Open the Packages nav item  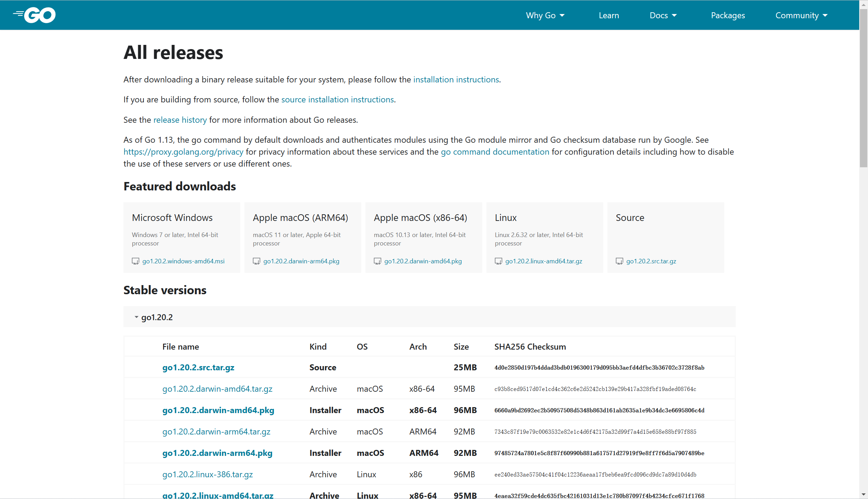pyautogui.click(x=728, y=15)
